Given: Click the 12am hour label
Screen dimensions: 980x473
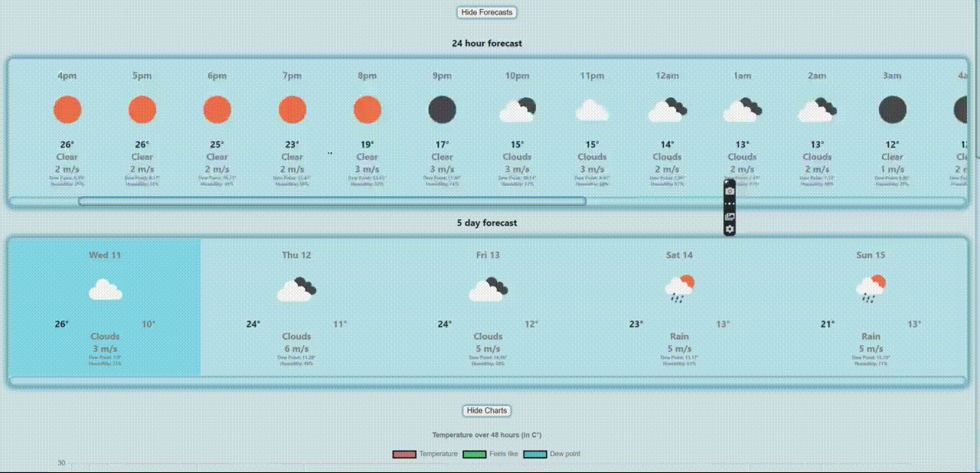Looking at the screenshot, I should (x=668, y=76).
